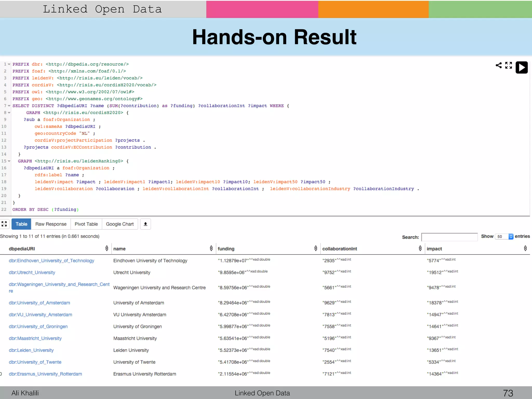Open dbr:Utrecht_University link
Viewport: 532px width, 399px height.
point(32,272)
